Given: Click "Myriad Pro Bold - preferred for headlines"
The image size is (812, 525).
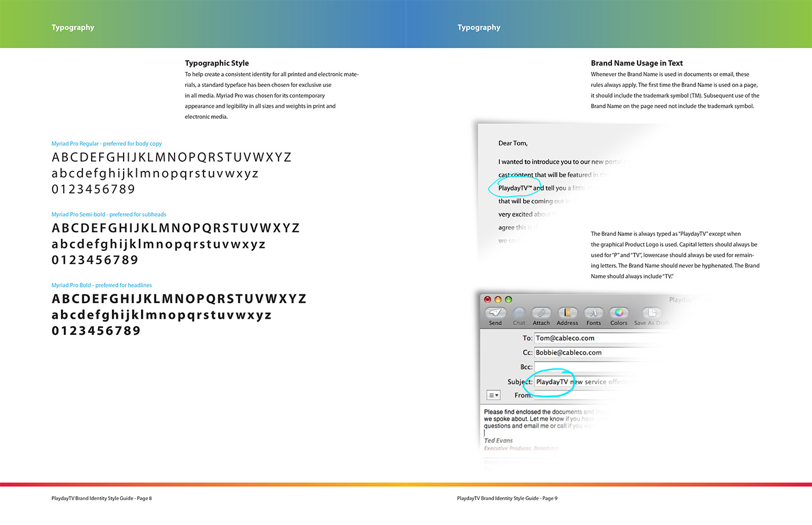Looking at the screenshot, I should [x=101, y=285].
